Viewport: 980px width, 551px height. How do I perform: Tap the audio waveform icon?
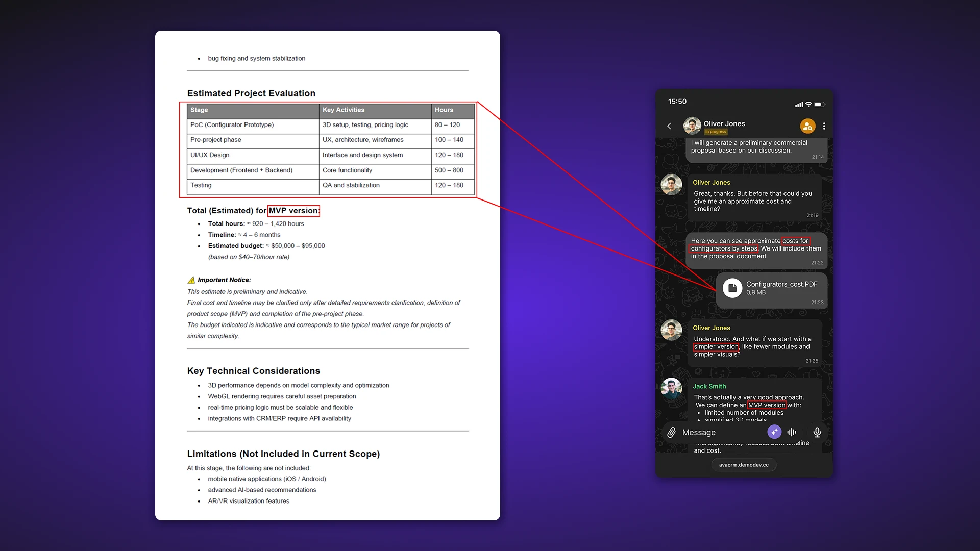[x=792, y=432]
